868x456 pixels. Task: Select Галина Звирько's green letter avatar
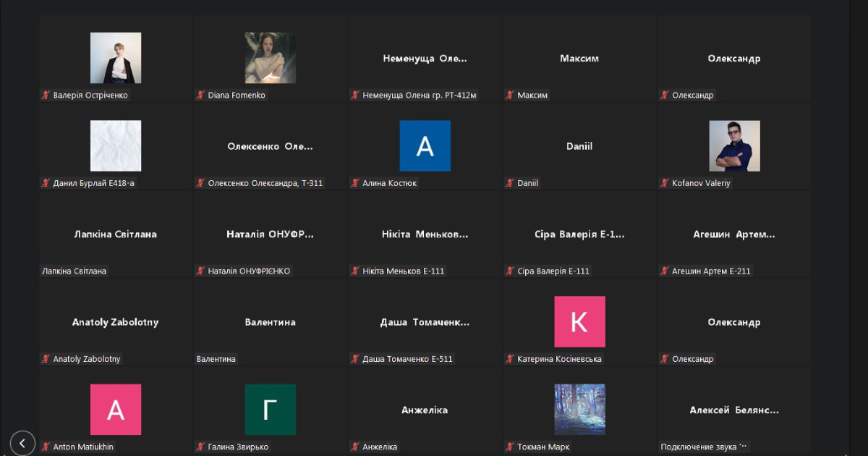[x=271, y=409]
